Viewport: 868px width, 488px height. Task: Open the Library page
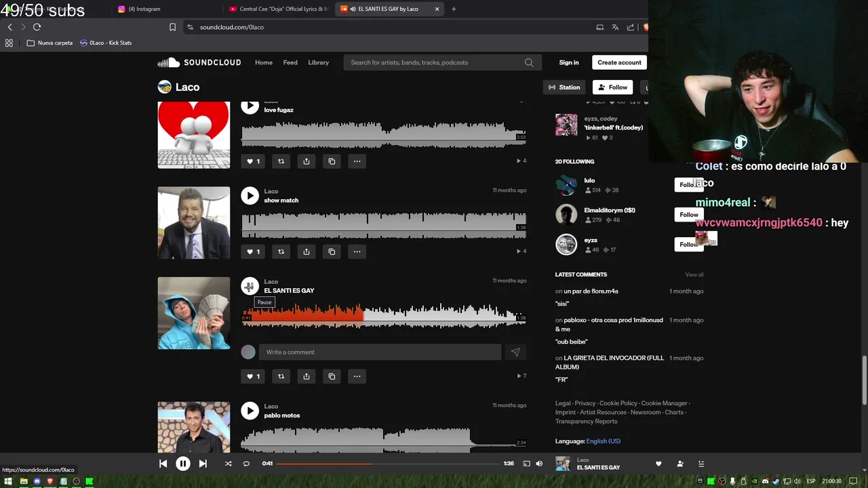[319, 62]
